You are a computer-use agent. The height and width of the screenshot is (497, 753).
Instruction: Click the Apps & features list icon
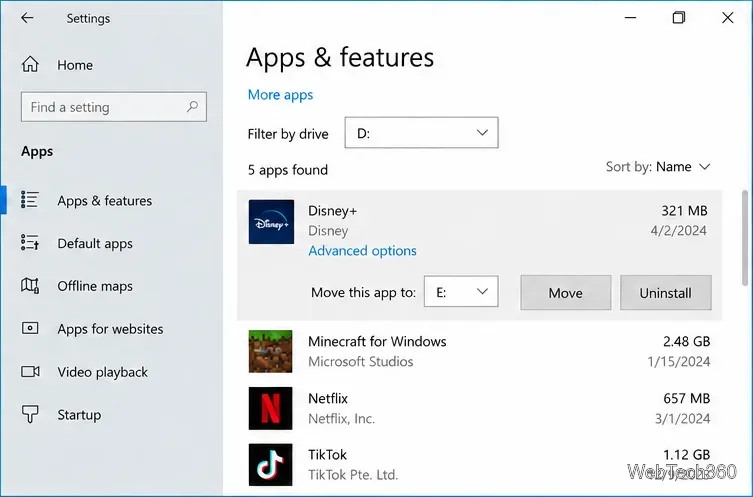[30, 200]
